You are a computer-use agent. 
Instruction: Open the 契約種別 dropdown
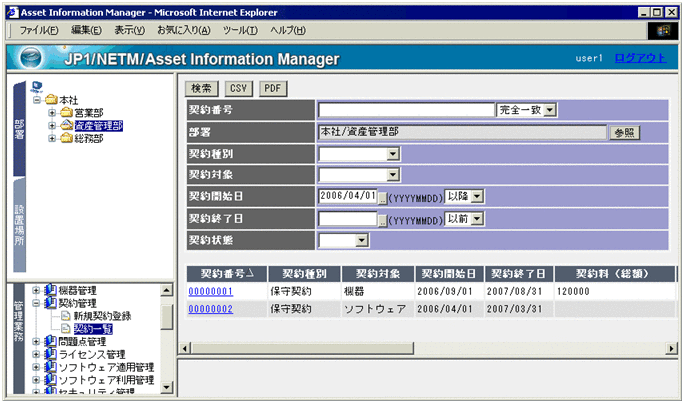(393, 154)
